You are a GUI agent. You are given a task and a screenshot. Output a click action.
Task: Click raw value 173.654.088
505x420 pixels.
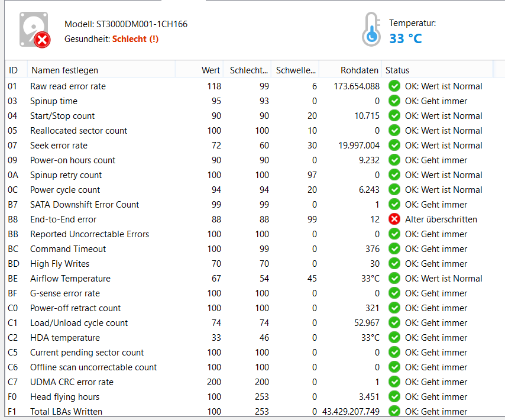tap(357, 86)
